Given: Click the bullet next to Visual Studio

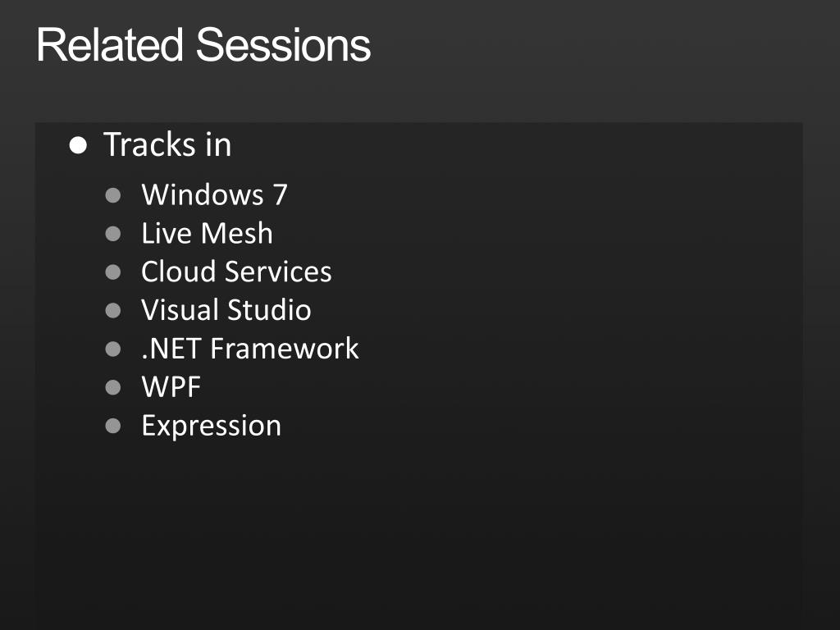Looking at the screenshot, I should click(113, 311).
